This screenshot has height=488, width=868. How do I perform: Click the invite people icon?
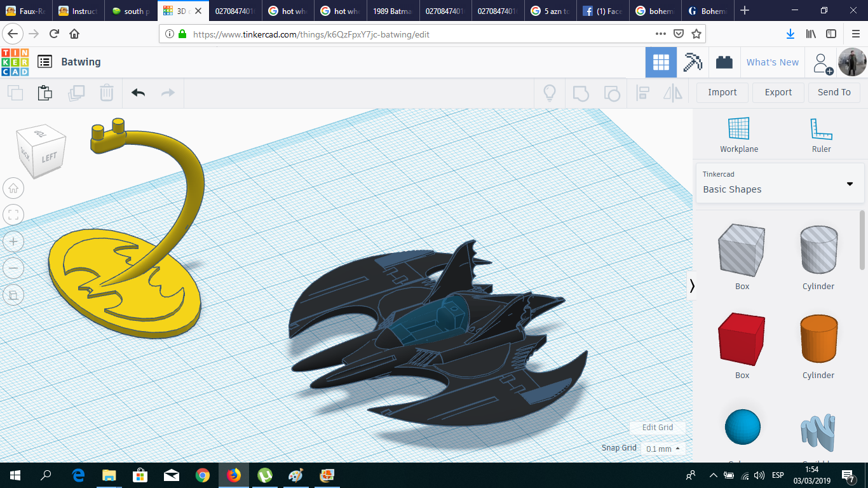822,63
